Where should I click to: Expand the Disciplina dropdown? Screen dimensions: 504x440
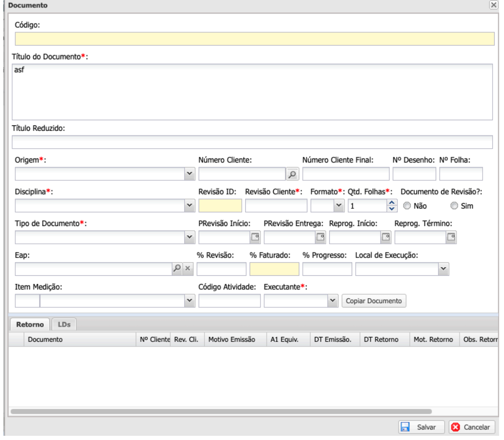[189, 206]
